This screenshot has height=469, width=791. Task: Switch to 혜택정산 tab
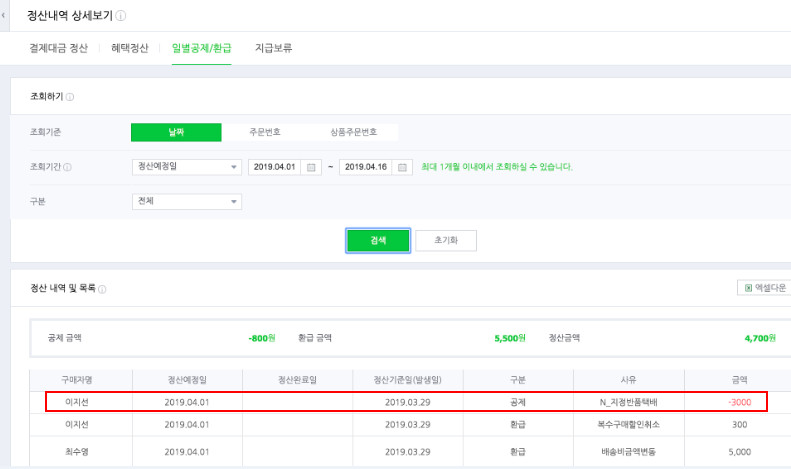click(x=134, y=48)
